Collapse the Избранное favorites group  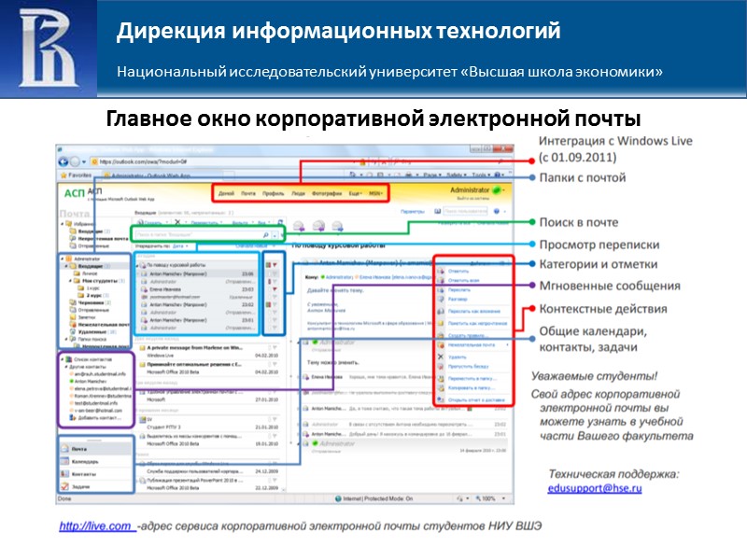(x=62, y=223)
